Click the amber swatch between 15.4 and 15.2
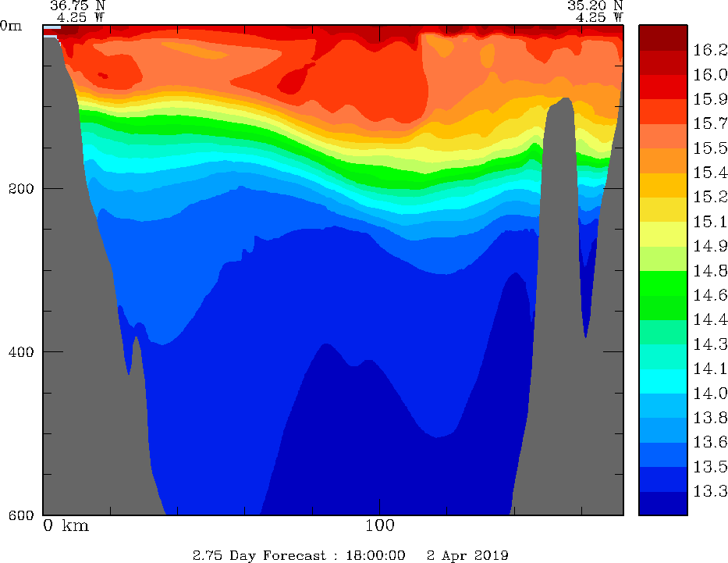The width and height of the screenshot is (728, 563). pyautogui.click(x=662, y=185)
